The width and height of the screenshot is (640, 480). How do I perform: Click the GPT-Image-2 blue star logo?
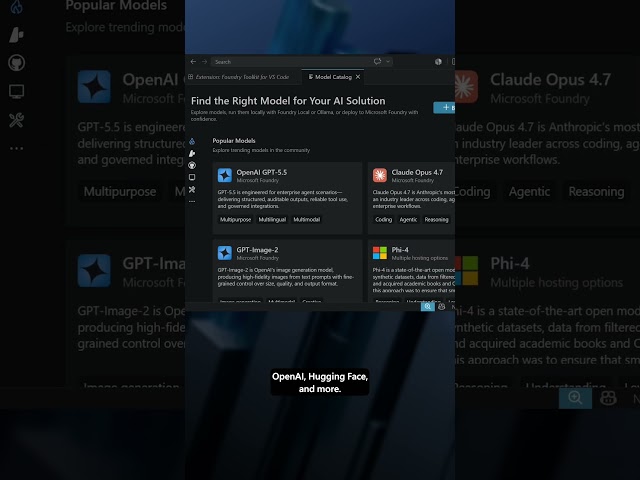pos(224,253)
